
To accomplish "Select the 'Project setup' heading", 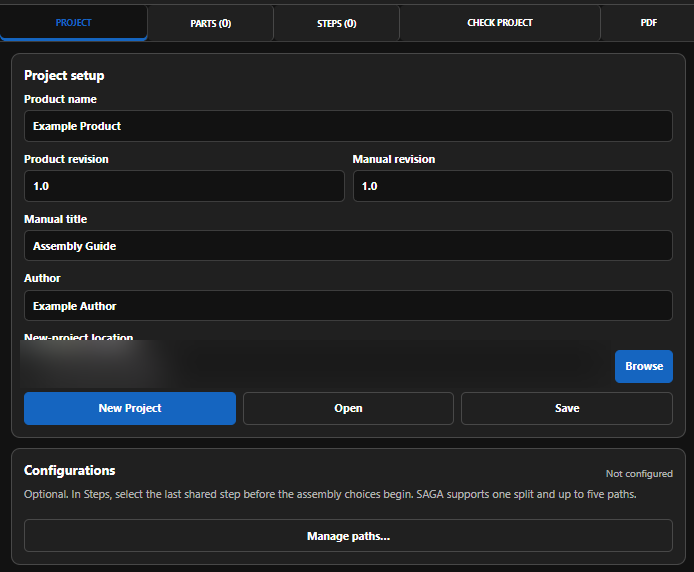I will coord(64,76).
